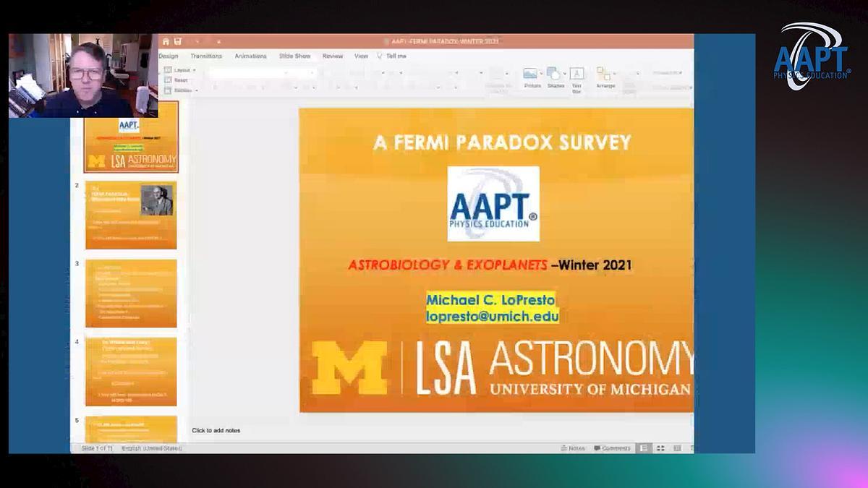The height and width of the screenshot is (488, 868).
Task: Open the Picture dropdown arrow
Action: click(x=541, y=74)
